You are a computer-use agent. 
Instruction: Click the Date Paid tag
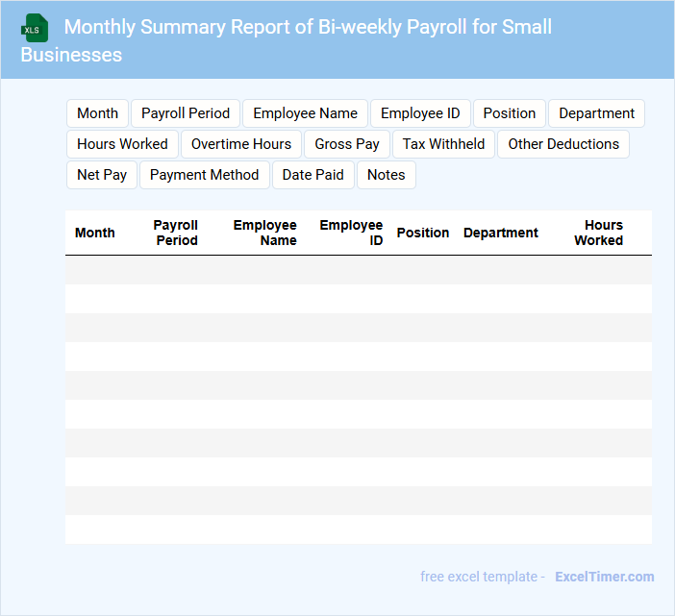(x=312, y=175)
